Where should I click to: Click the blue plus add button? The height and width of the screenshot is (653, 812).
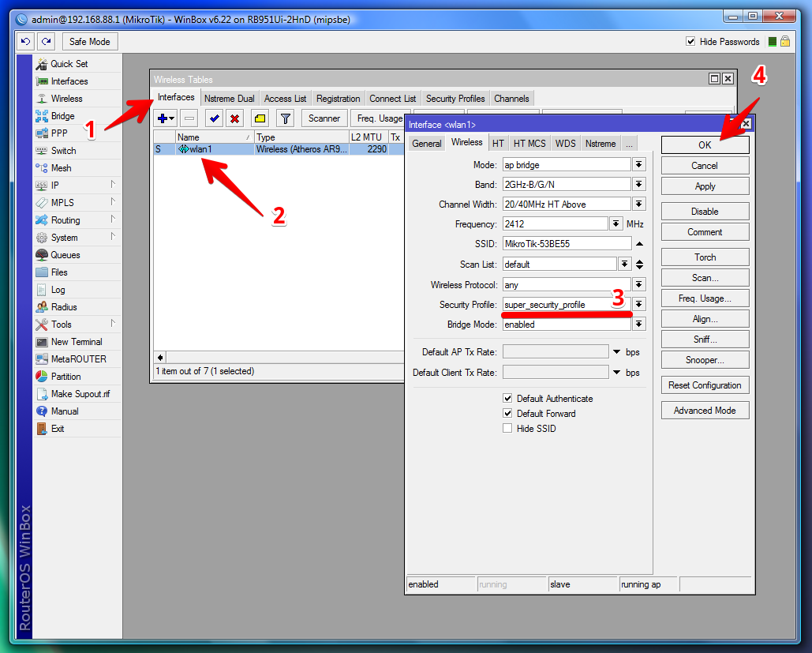coord(166,118)
